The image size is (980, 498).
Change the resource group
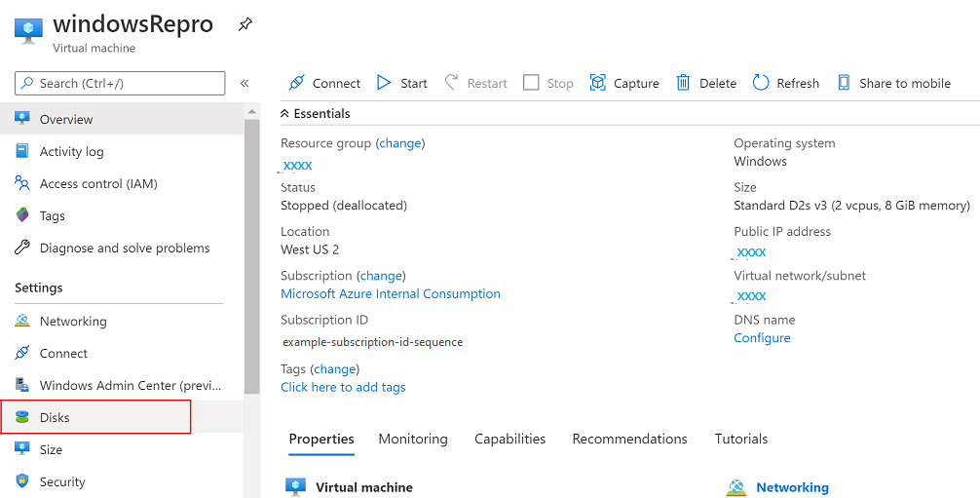coord(400,143)
